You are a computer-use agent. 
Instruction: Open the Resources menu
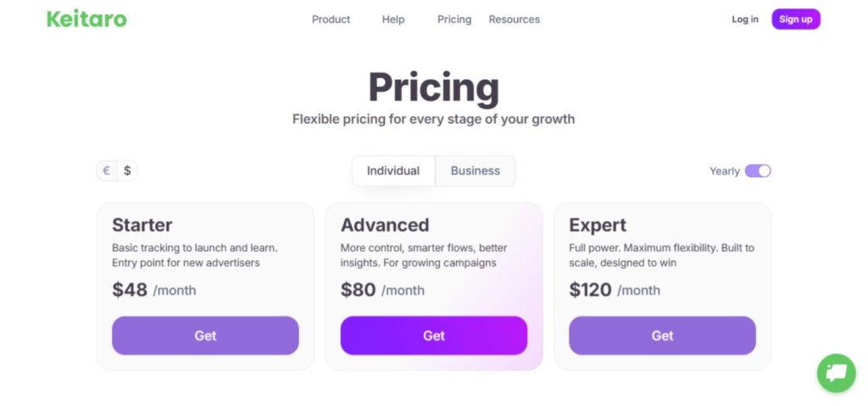pyautogui.click(x=514, y=19)
